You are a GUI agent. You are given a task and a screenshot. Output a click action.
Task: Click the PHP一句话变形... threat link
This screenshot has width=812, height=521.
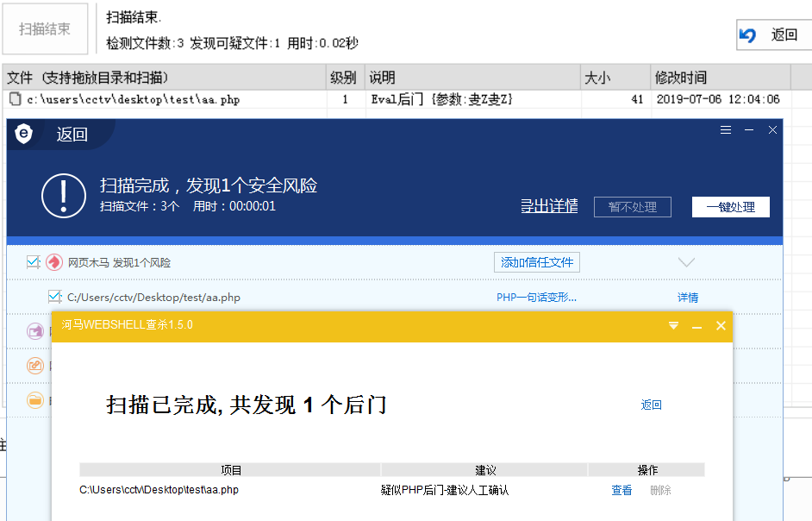(x=536, y=297)
